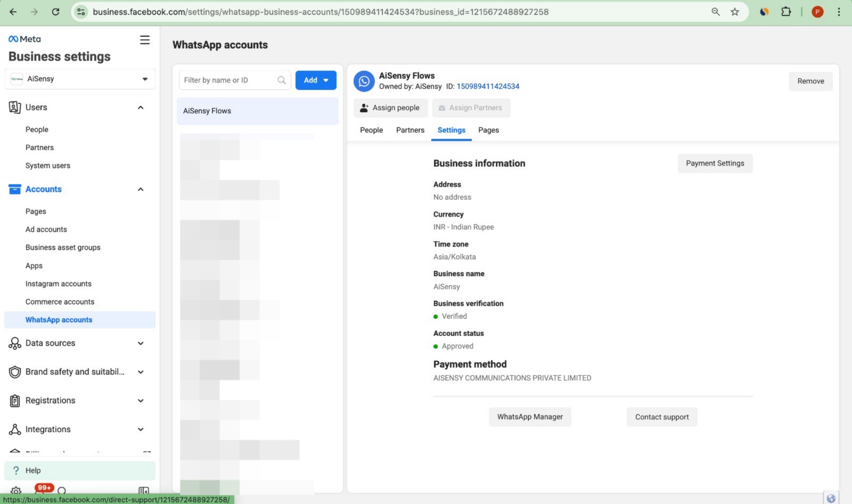
Task: Open Payment Settings
Action: tap(715, 163)
